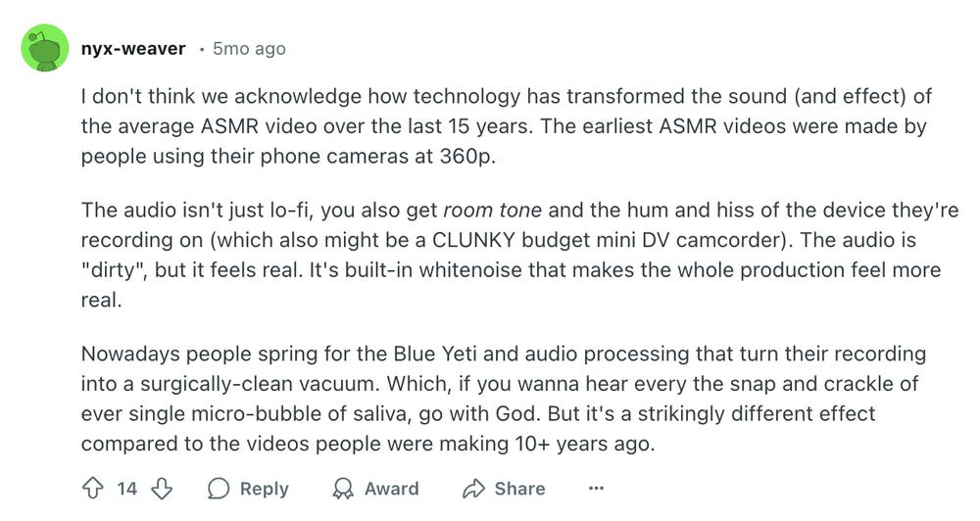Open the nyx-weaver username link
980x521 pixels.
pyautogui.click(x=133, y=49)
